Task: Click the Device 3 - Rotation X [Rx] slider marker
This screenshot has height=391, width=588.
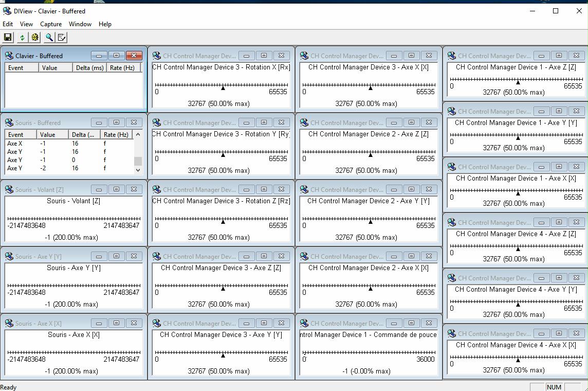Action: (x=223, y=88)
